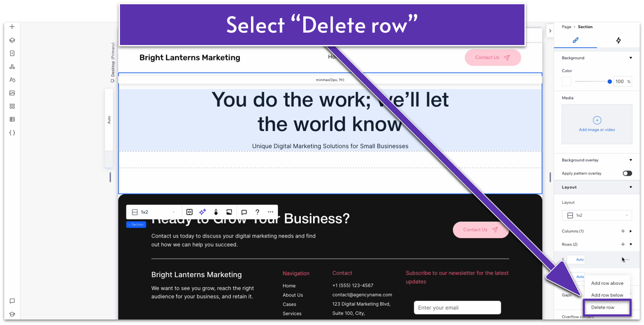Screen dimensions: 644x325
Task: Open the Layers panel icon in left sidebar
Action: [12, 40]
